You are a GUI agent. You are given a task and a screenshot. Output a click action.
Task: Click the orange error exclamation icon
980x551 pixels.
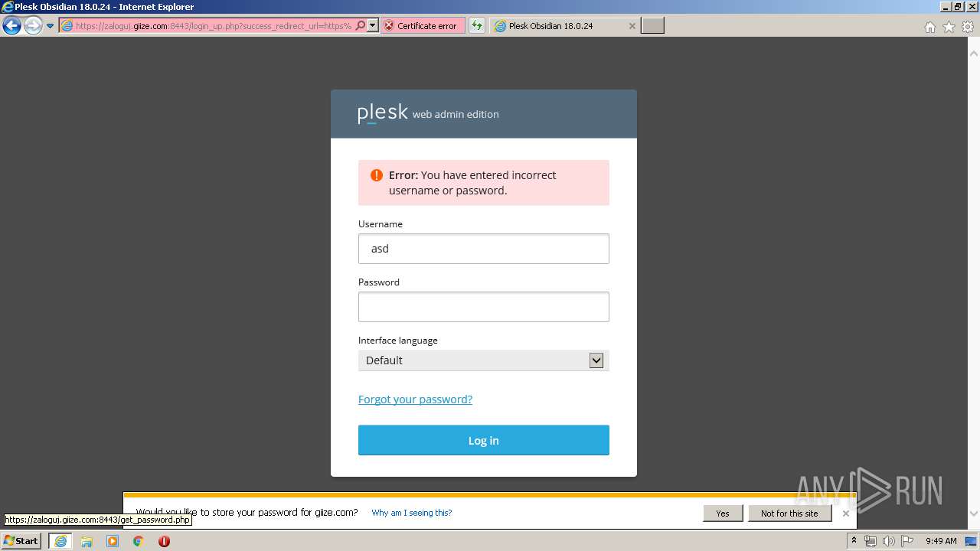376,175
